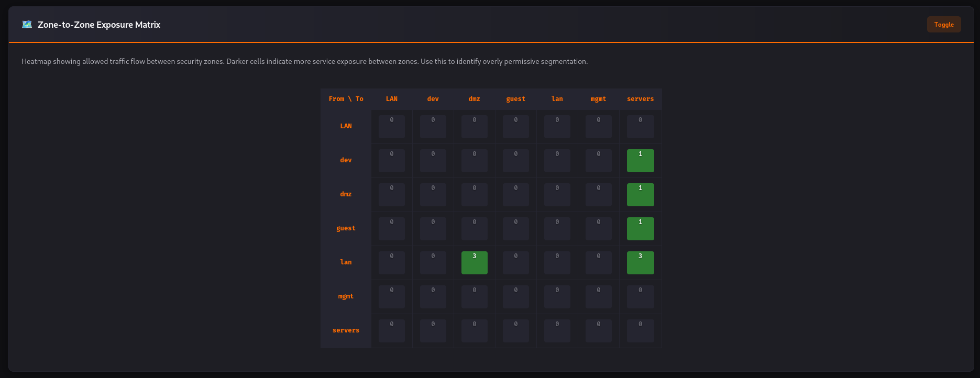
Task: Click the servers row label
Action: 346,330
